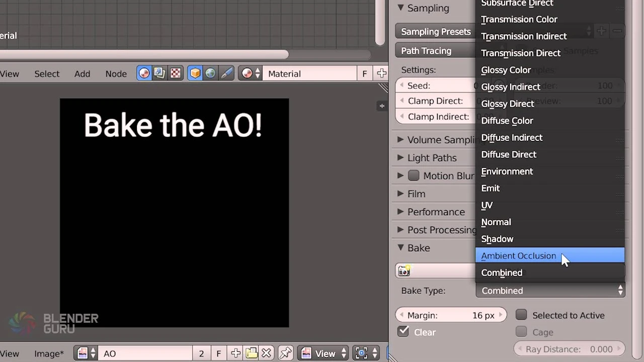Expand the Performance panel
The height and width of the screenshot is (362, 644).
[x=400, y=212]
